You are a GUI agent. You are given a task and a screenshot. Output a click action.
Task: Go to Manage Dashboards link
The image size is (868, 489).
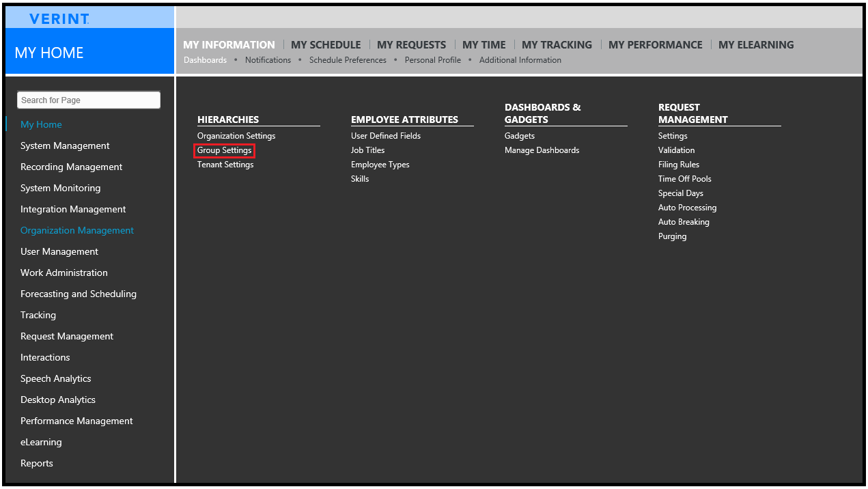tap(542, 150)
